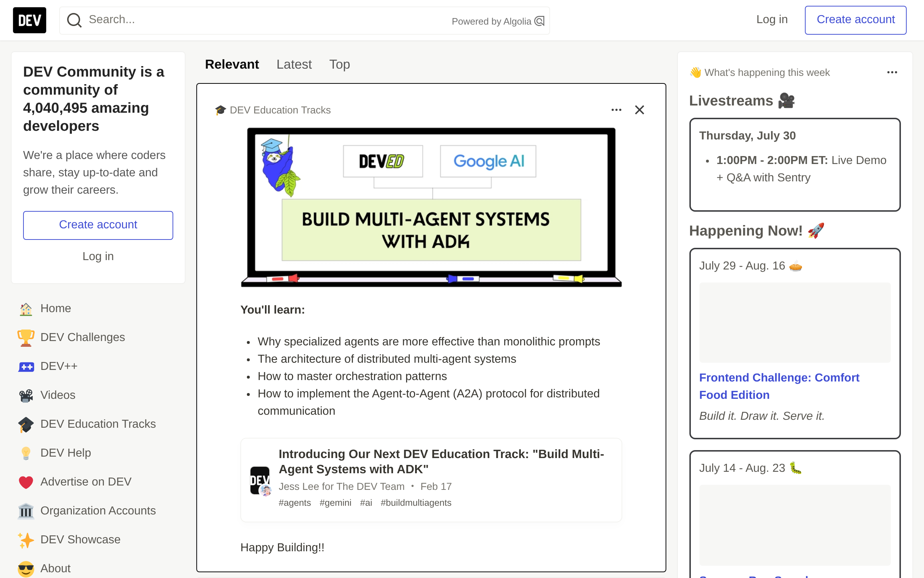Image resolution: width=924 pixels, height=578 pixels.
Task: Open DEV++ from sidebar
Action: click(98, 366)
